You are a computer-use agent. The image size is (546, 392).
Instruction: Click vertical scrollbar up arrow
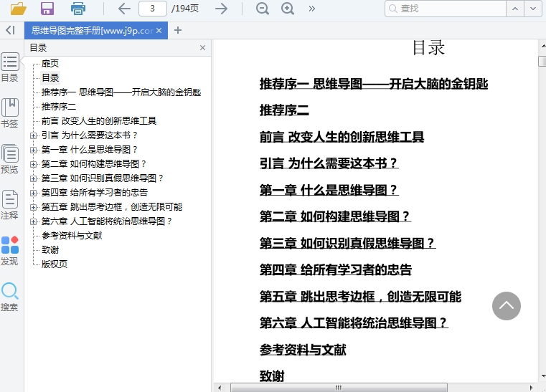pos(542,46)
